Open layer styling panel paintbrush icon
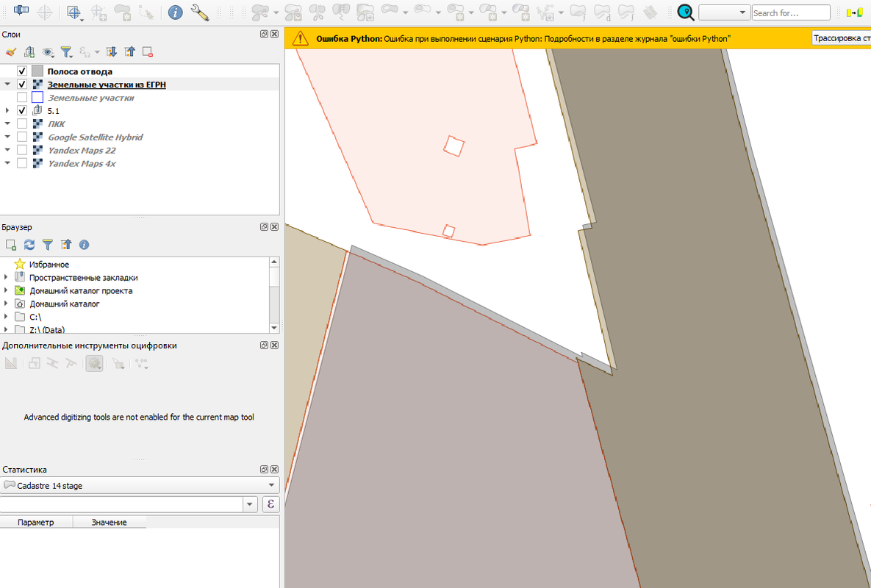 [x=10, y=52]
